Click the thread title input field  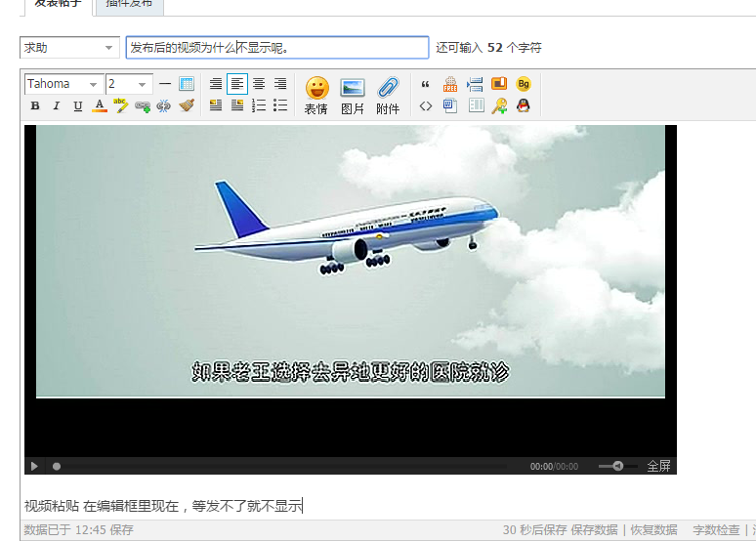(277, 47)
